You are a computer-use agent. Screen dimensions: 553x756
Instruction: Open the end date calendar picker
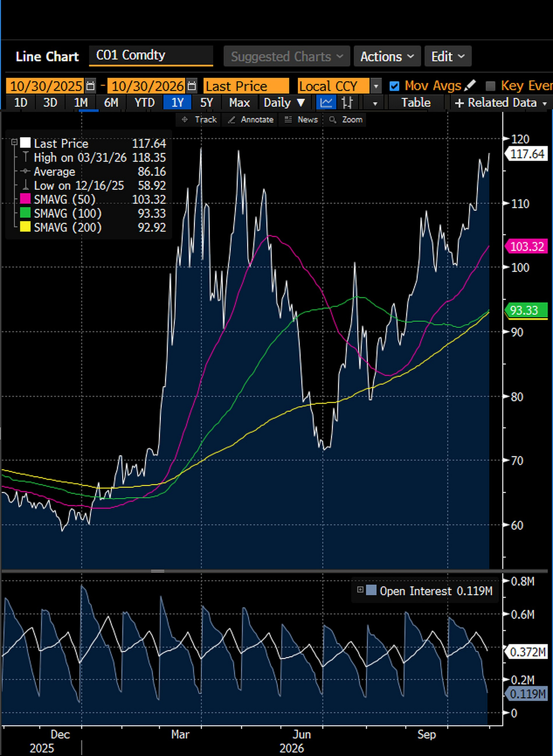[192, 86]
